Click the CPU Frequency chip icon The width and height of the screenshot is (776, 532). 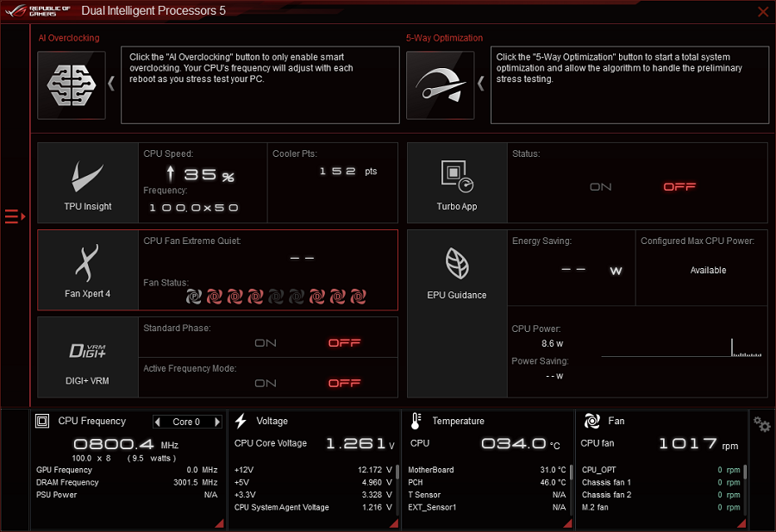coord(42,421)
